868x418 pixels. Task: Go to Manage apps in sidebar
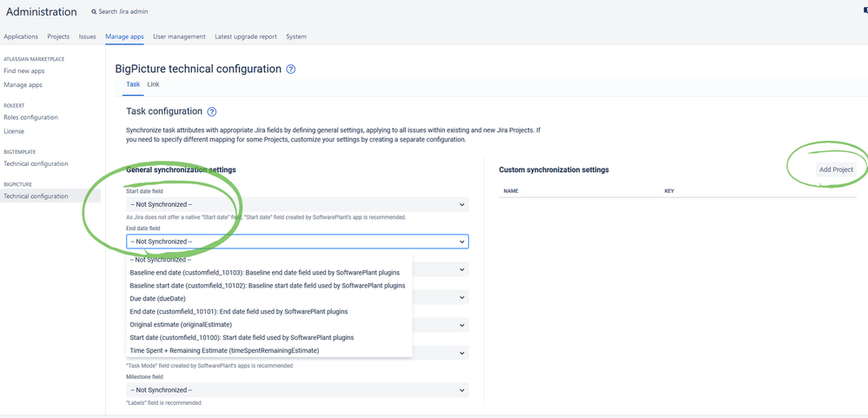(23, 84)
